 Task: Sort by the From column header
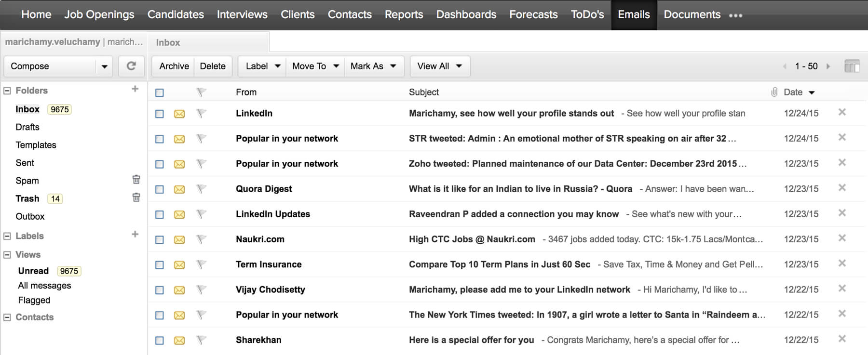246,92
